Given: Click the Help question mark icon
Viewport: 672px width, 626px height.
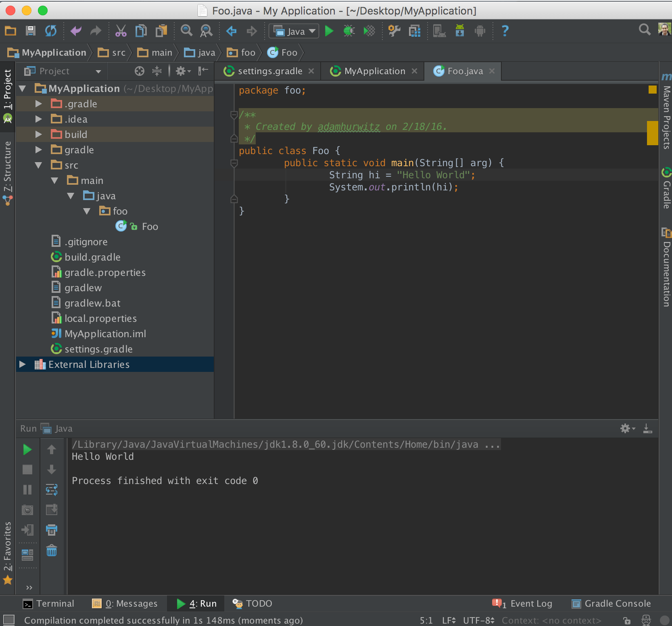Looking at the screenshot, I should pos(505,31).
